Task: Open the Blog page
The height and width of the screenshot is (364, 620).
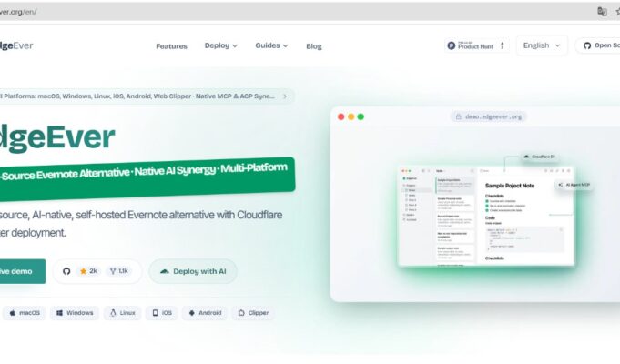Action: pyautogui.click(x=314, y=46)
